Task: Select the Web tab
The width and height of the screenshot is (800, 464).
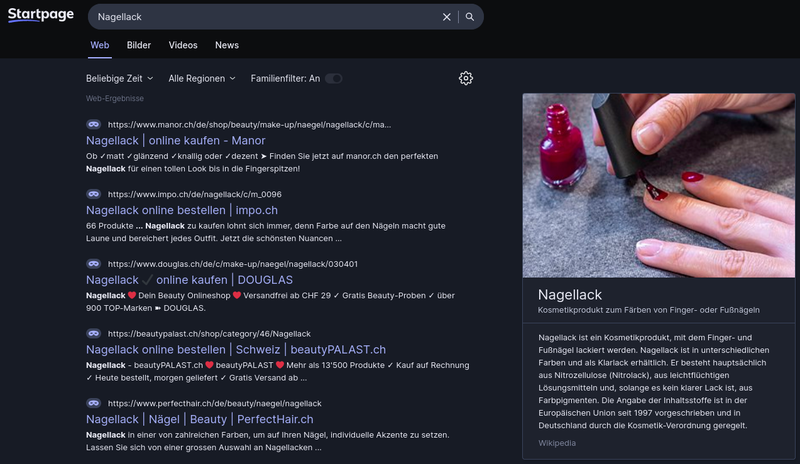Action: [99, 45]
